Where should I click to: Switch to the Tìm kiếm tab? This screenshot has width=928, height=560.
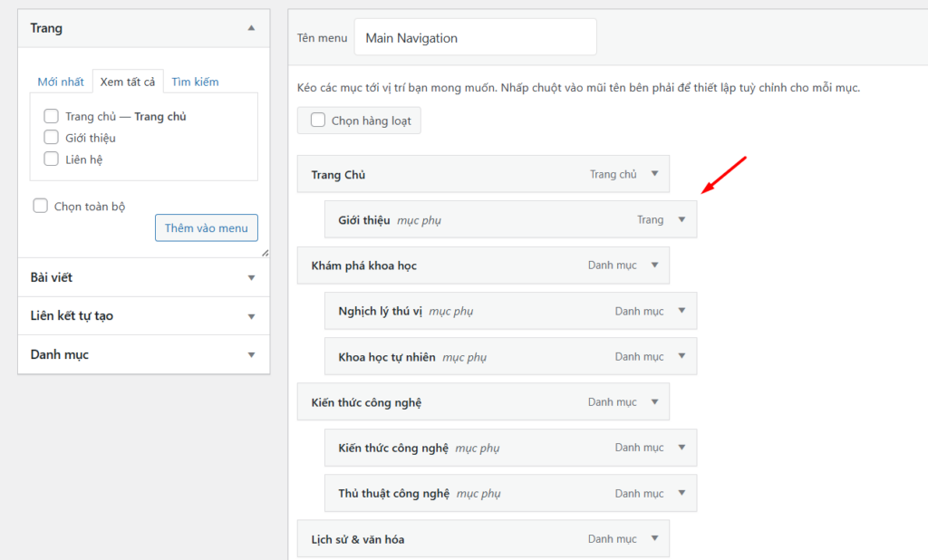(x=195, y=82)
